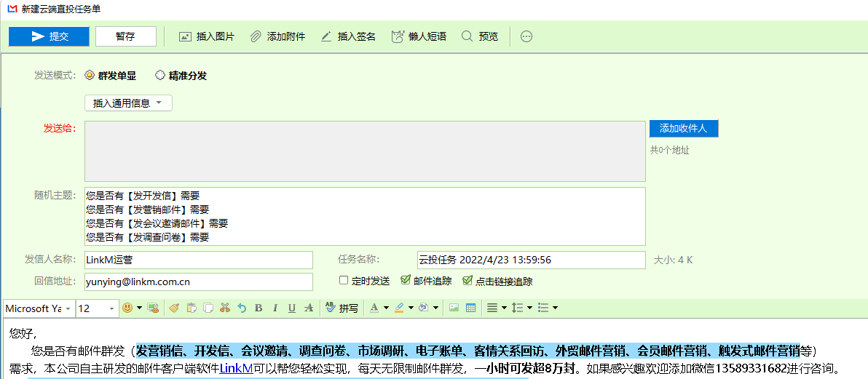Click the paste clipboard icon
The width and height of the screenshot is (868, 379).
point(192,308)
